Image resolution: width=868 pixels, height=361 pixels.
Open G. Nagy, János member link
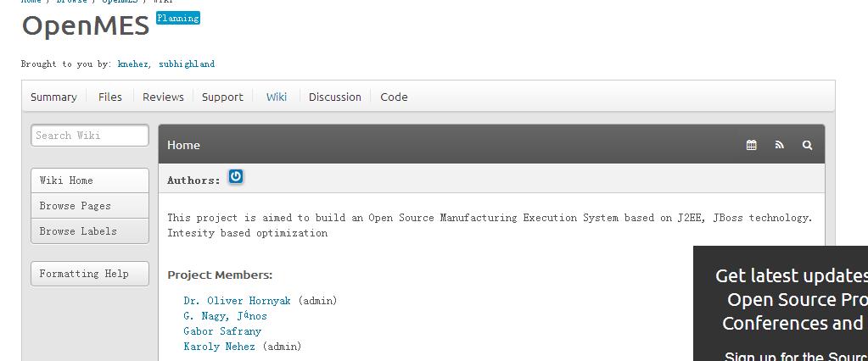click(226, 316)
